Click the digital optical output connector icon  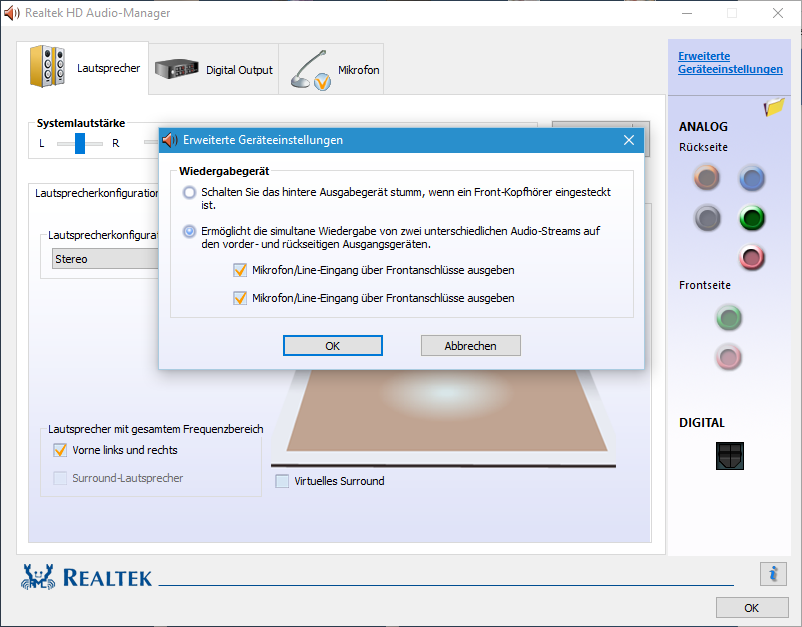click(729, 456)
